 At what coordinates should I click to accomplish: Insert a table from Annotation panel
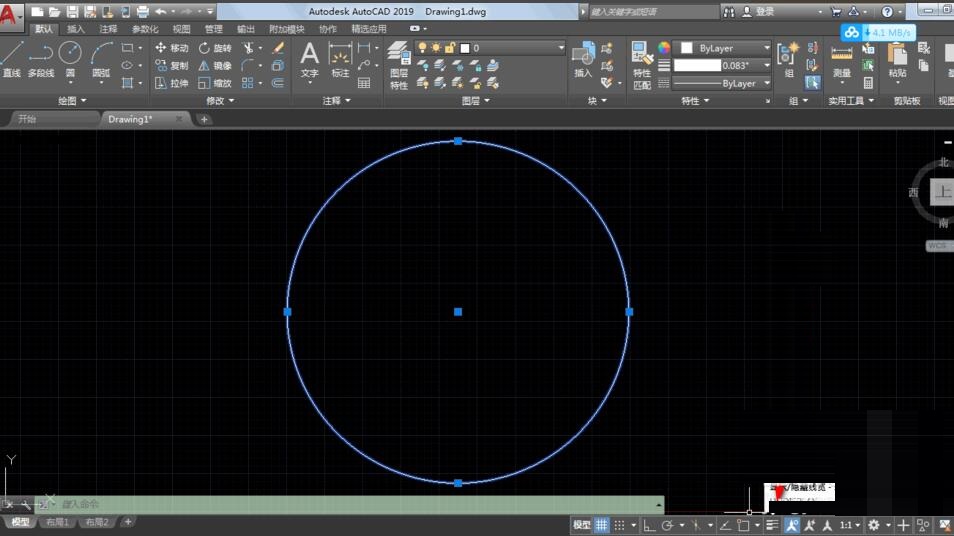click(364, 83)
